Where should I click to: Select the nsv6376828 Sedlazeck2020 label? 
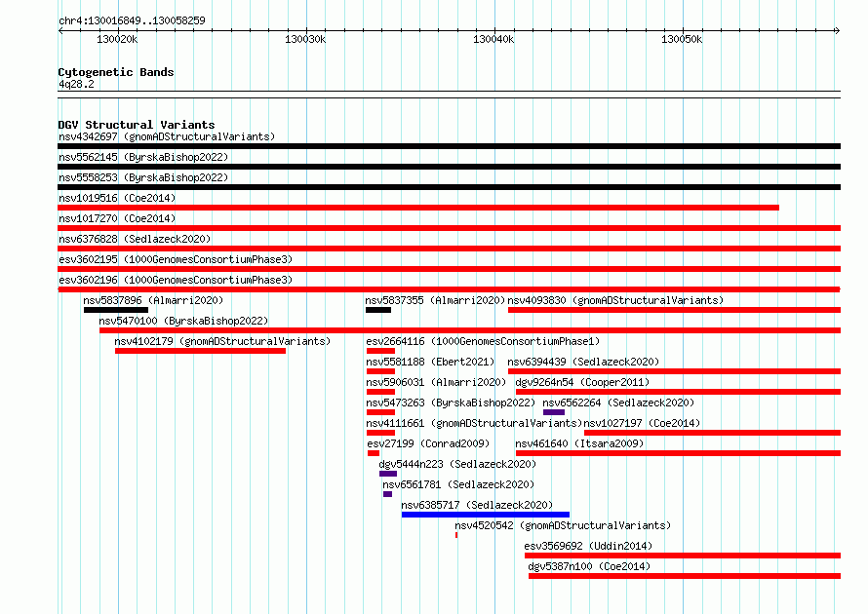click(x=135, y=239)
